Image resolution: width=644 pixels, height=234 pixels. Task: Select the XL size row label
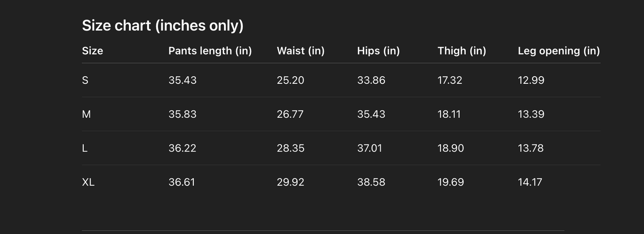click(88, 182)
